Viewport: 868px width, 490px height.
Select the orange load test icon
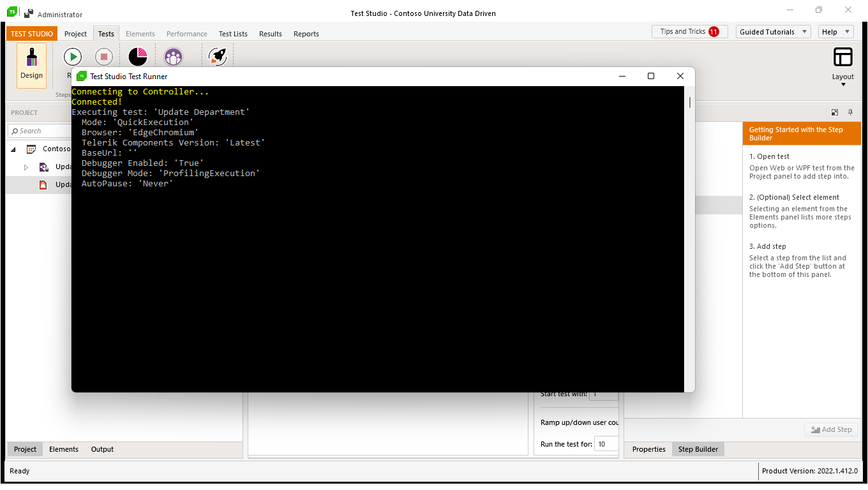click(43, 184)
